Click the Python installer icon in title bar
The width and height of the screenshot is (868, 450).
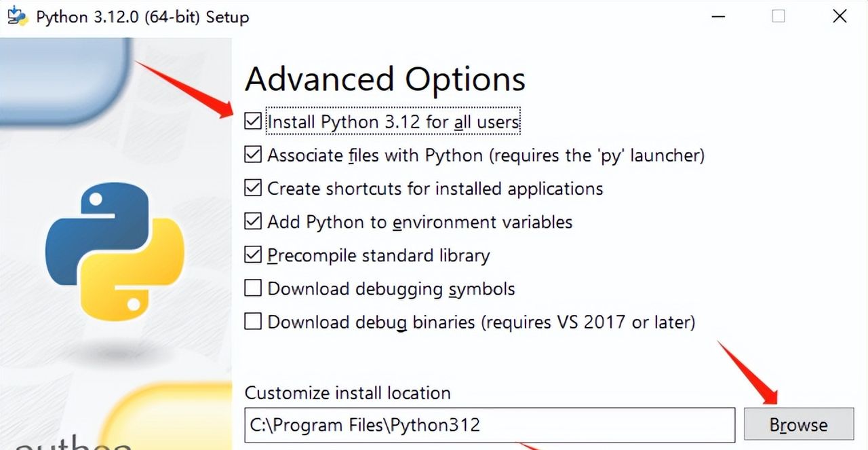(x=17, y=16)
